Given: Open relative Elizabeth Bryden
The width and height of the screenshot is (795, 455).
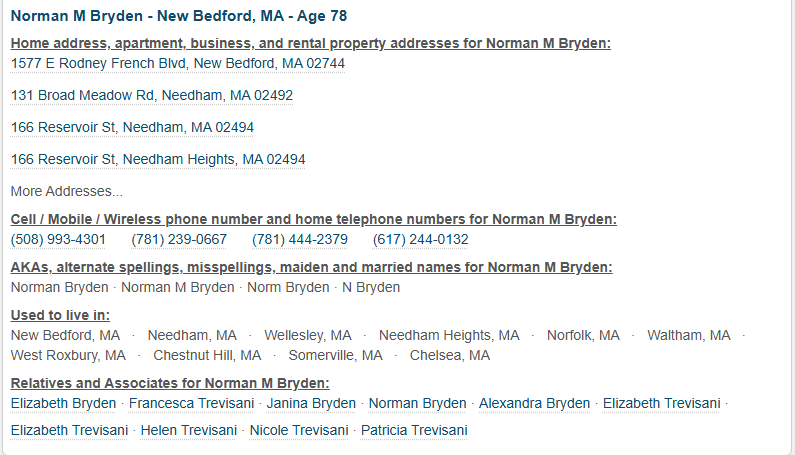Looking at the screenshot, I should point(63,403).
